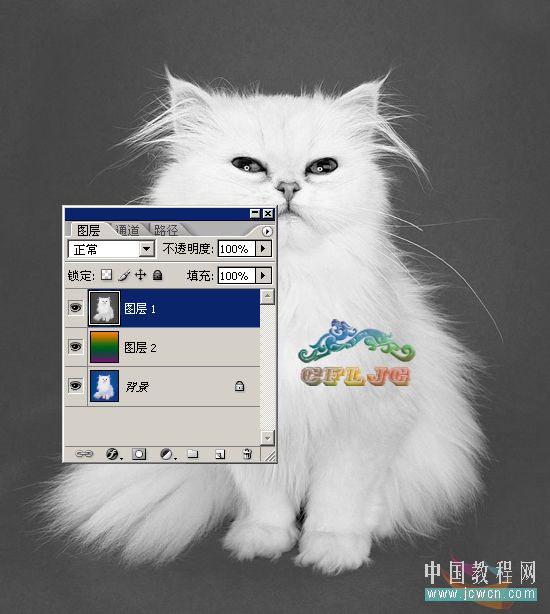This screenshot has height=614, width=550.
Task: Add a layer mask
Action: [139, 454]
